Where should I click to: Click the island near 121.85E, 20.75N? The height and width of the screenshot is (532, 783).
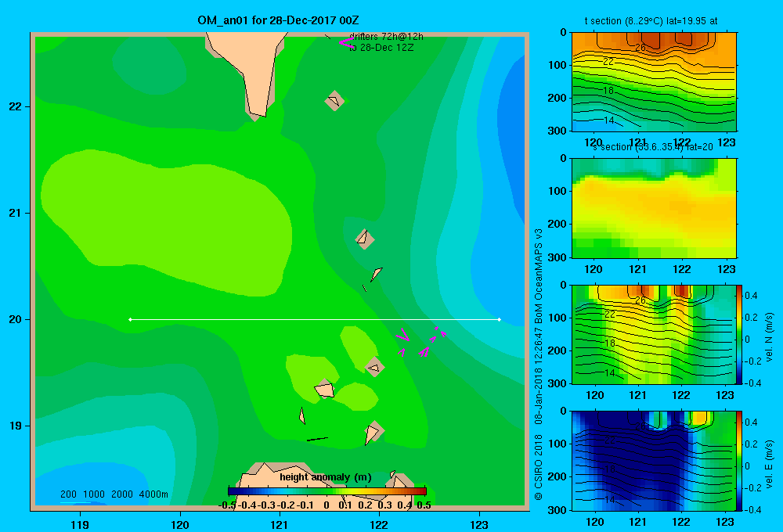(x=365, y=239)
